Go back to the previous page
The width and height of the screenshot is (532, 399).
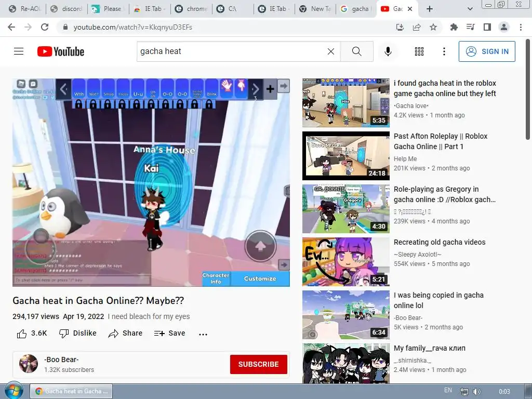(x=11, y=27)
